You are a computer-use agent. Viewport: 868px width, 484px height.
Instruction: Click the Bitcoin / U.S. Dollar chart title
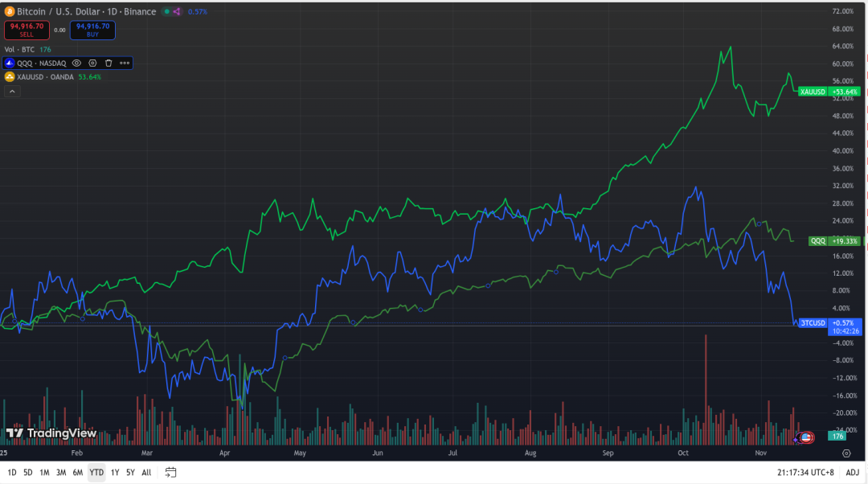(86, 11)
